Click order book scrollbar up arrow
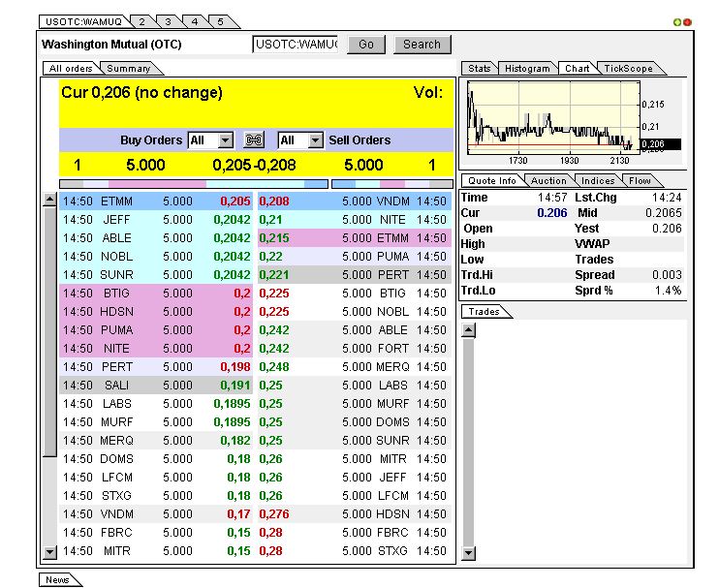 [x=49, y=200]
